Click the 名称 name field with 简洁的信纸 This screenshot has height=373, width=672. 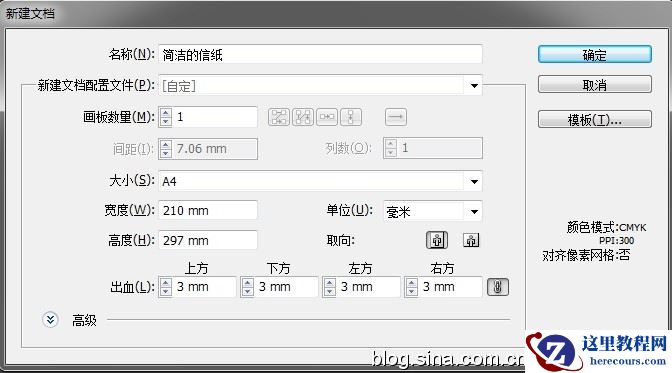[320, 55]
